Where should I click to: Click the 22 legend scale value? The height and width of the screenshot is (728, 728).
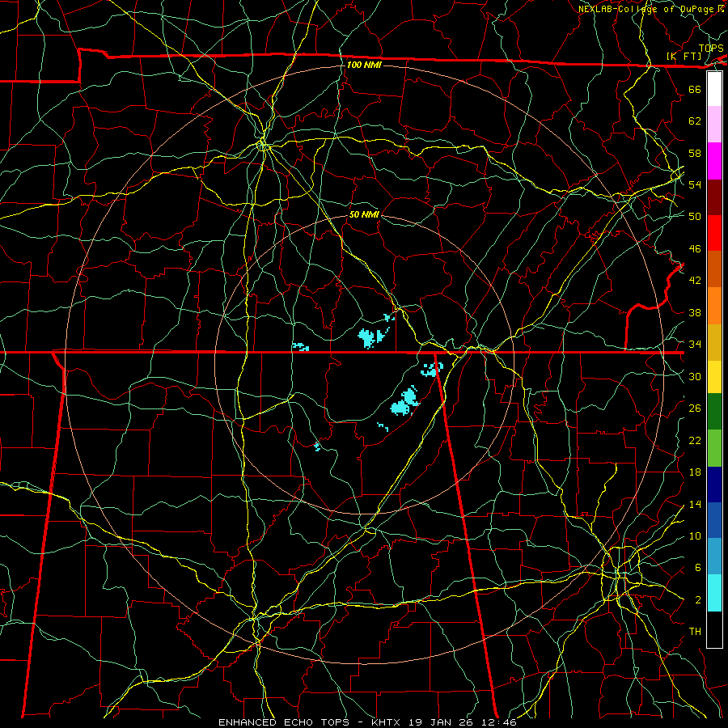(695, 440)
